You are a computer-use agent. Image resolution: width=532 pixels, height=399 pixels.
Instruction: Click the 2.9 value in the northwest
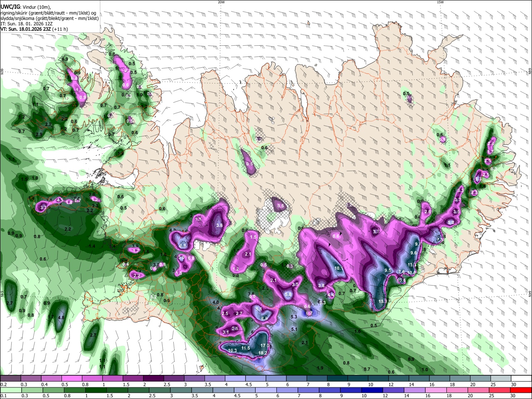(x=39, y=135)
